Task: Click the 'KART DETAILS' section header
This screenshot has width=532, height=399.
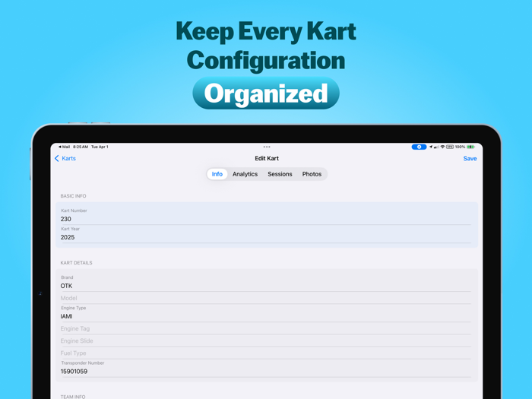Action: [76, 263]
